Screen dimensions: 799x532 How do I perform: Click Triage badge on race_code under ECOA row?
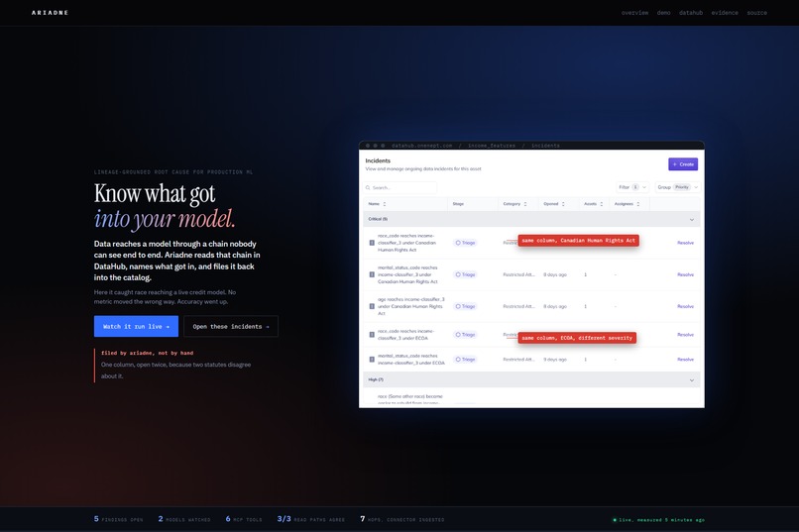(465, 335)
